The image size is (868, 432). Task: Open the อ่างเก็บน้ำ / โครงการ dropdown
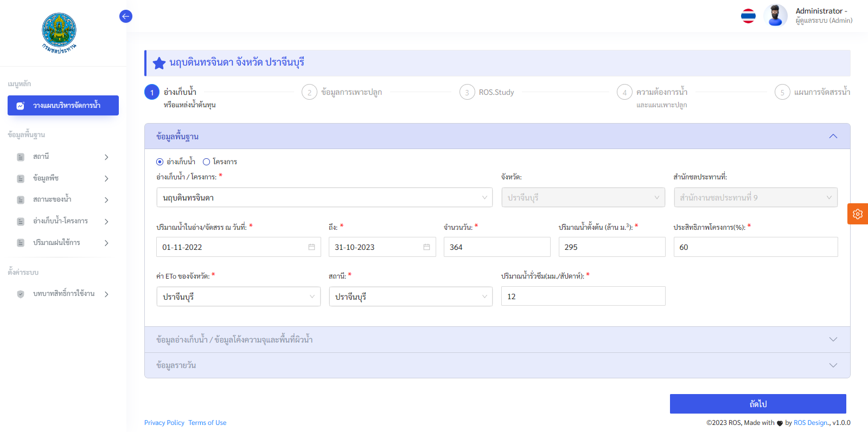coord(324,198)
